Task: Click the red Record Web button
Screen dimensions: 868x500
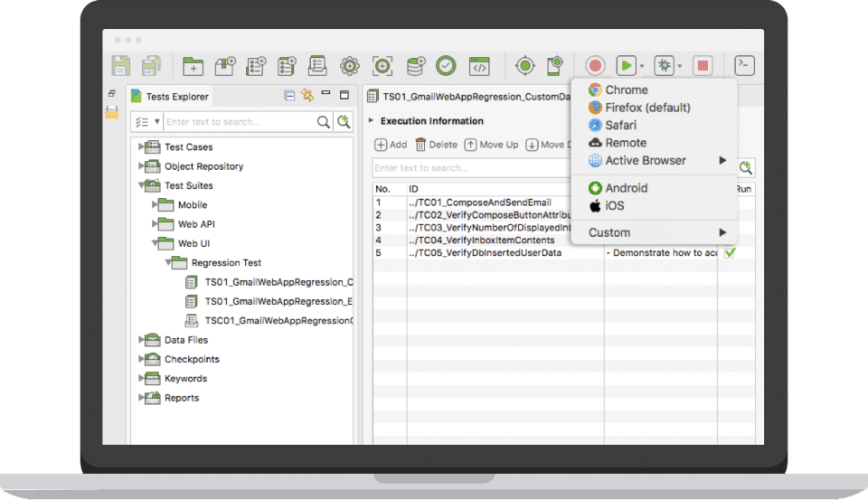Action: pos(594,66)
